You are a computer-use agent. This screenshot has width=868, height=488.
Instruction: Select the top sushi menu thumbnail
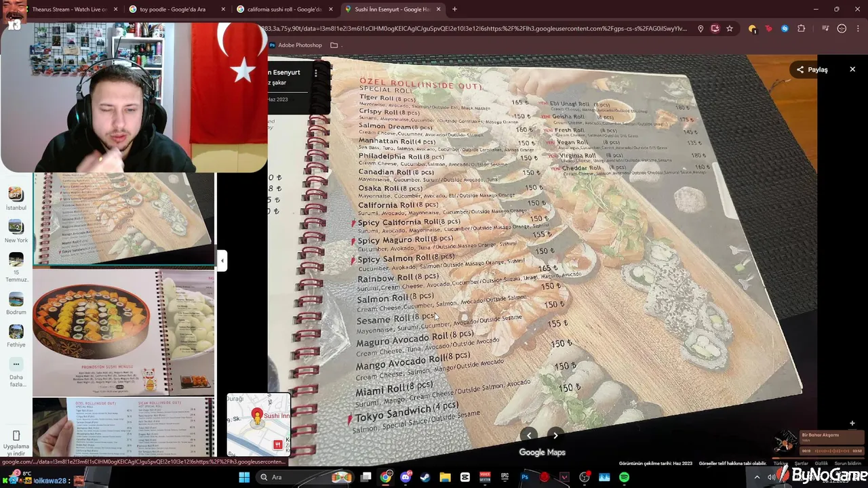click(x=124, y=218)
